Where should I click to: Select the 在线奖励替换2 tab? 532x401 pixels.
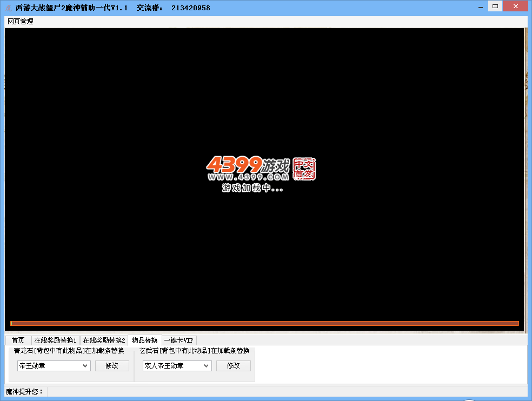(104, 340)
